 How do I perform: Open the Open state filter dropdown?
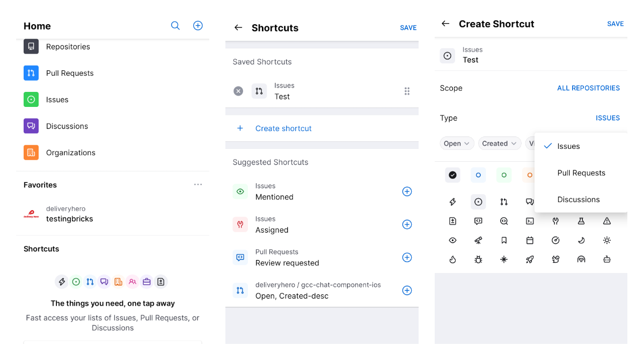point(457,143)
